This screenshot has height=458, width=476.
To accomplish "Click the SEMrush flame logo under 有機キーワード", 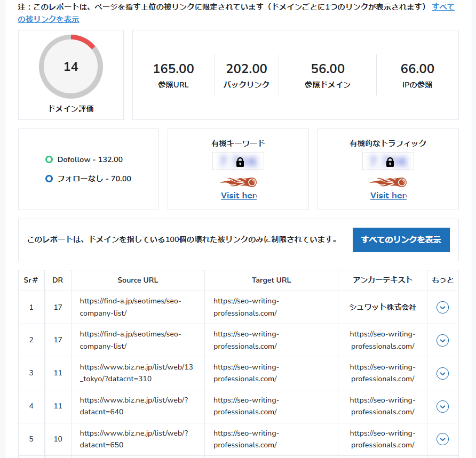I will [x=238, y=181].
